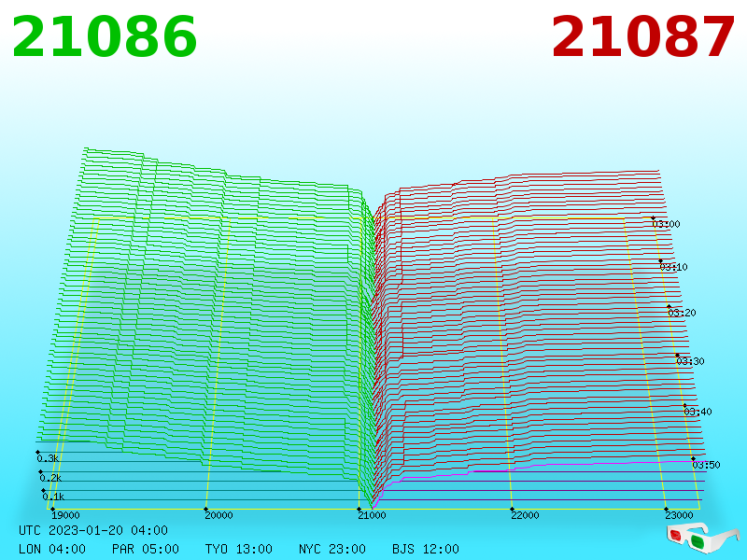Select the 19000 price axis label
Viewport: 747px width, 560px height.
(x=65, y=515)
